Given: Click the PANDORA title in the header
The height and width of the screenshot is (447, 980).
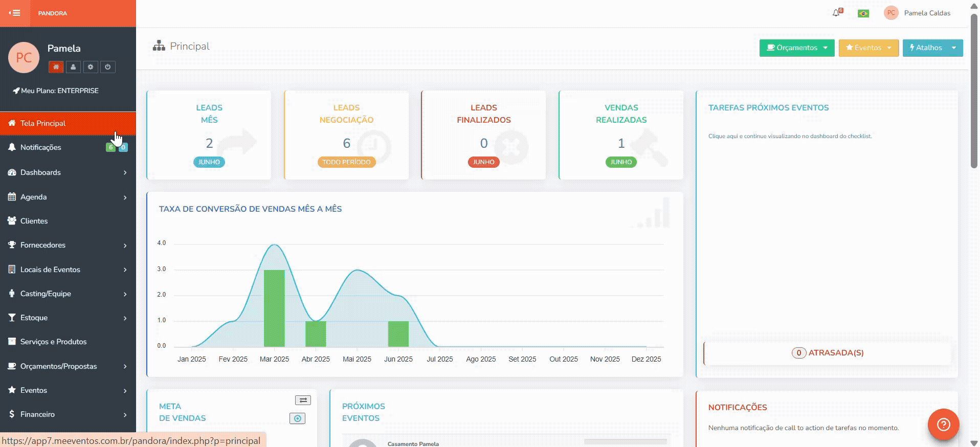Looking at the screenshot, I should coord(53,13).
